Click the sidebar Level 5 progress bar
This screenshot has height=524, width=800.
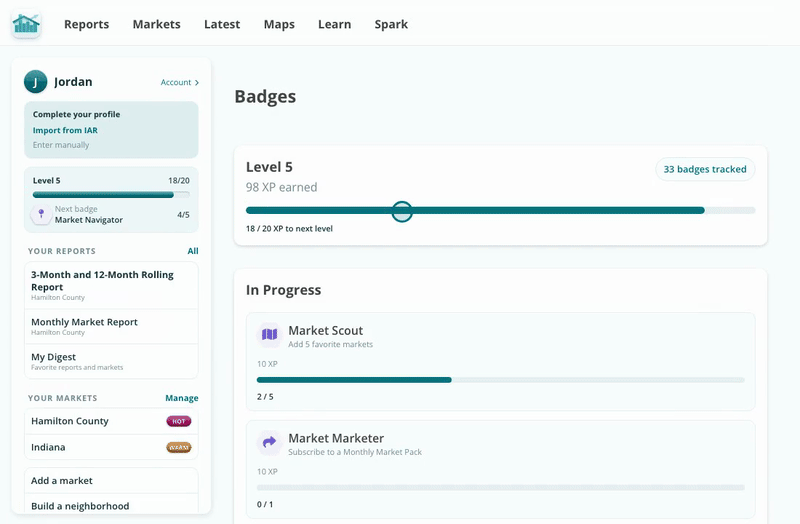click(111, 194)
